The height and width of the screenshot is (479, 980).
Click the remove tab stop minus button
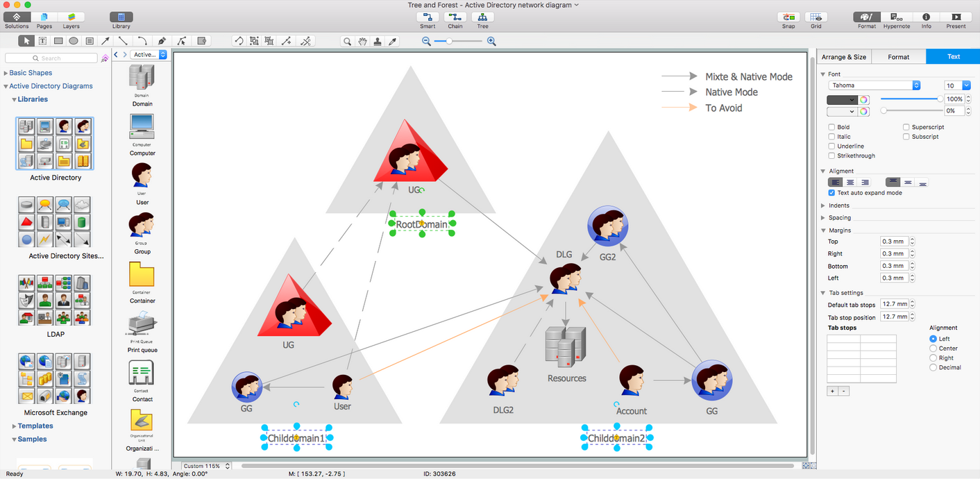[844, 392]
